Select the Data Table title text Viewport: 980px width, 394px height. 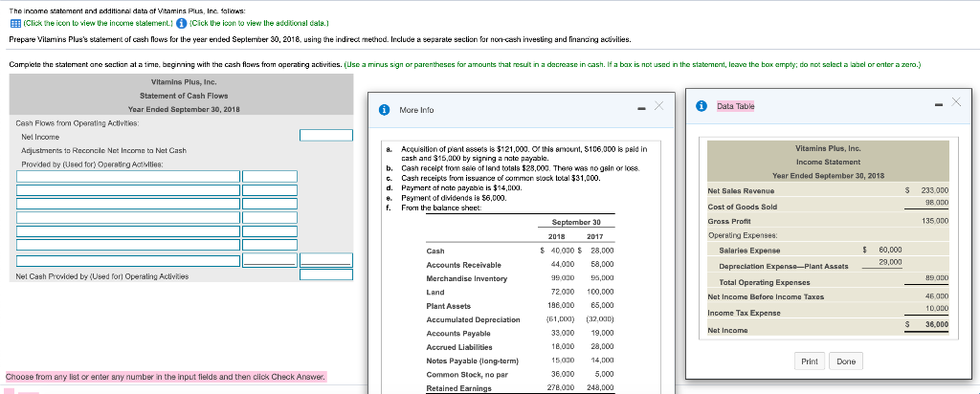736,106
